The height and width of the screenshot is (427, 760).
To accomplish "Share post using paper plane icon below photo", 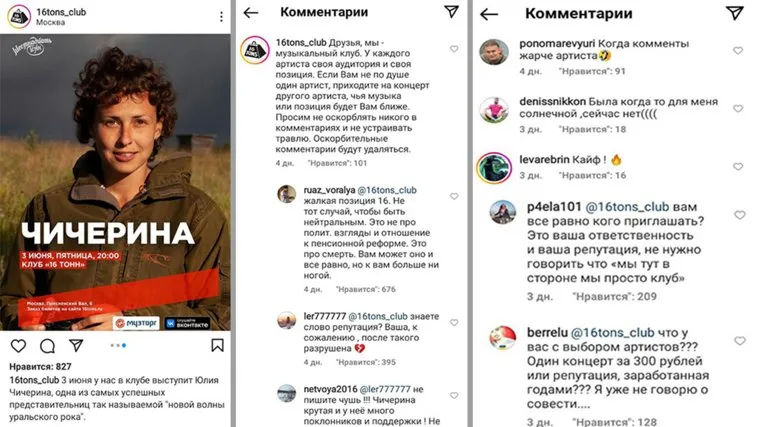I will coord(76,345).
